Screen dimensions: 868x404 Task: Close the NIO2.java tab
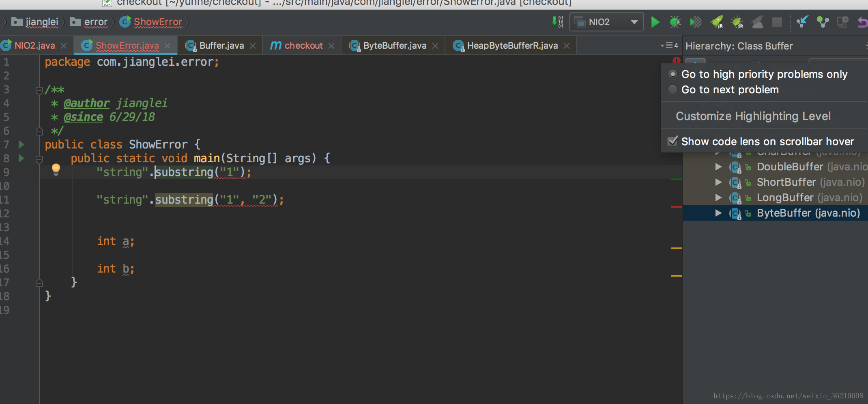[64, 46]
